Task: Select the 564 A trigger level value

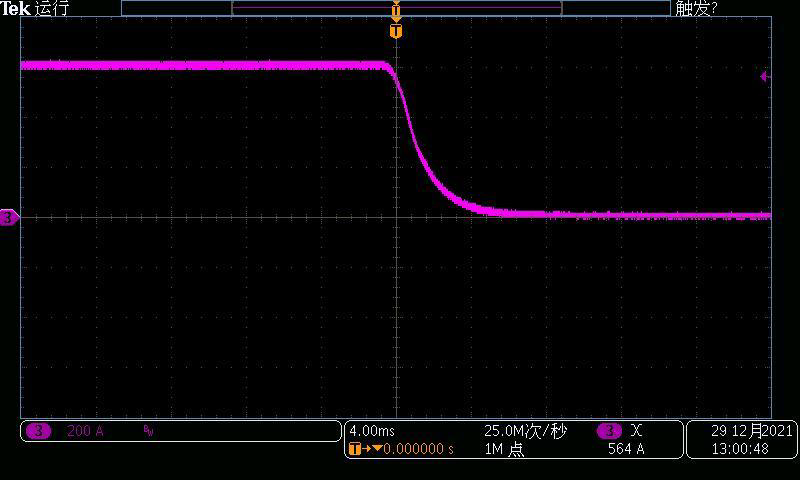Action: click(626, 449)
